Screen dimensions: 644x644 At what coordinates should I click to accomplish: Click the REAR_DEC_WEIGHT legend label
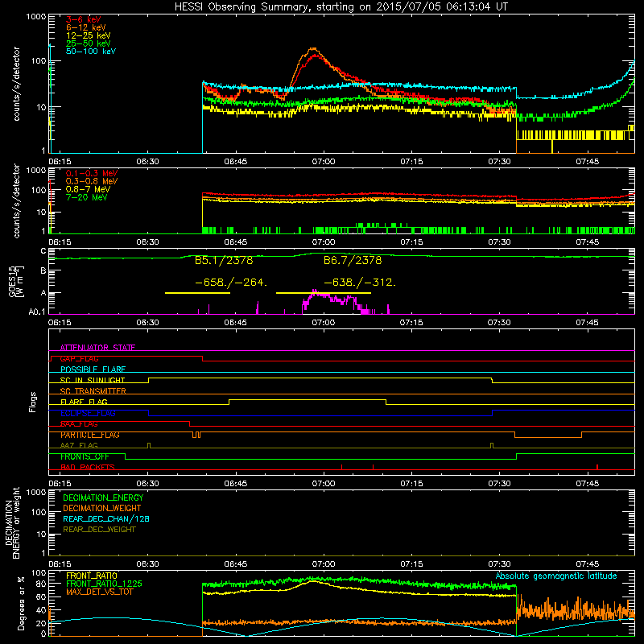click(x=99, y=530)
